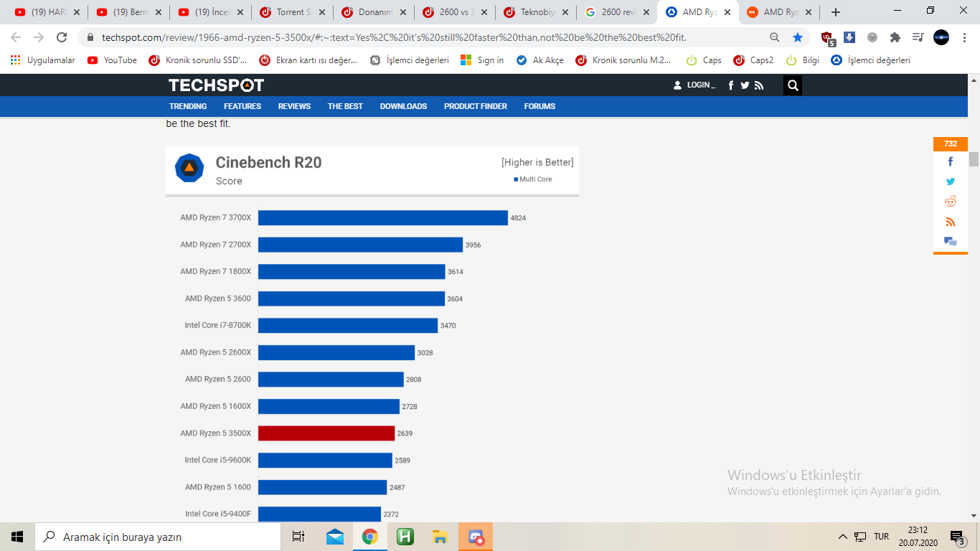Open the PRODUCT FINDER menu

pyautogui.click(x=476, y=106)
